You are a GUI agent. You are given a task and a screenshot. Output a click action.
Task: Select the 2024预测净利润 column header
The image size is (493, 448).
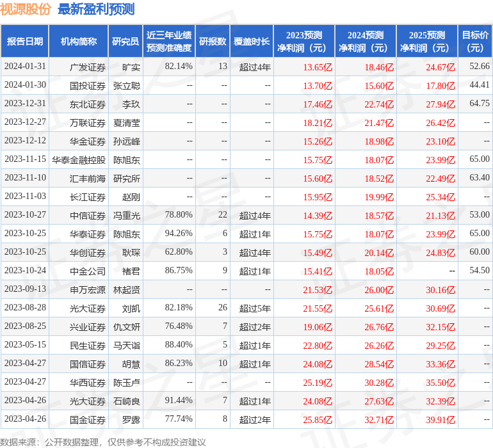tap(366, 42)
